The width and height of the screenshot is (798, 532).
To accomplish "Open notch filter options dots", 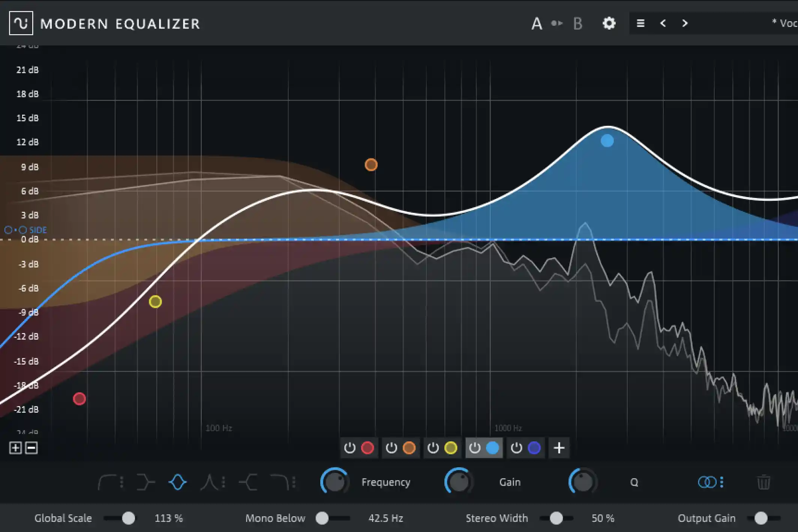I will [x=223, y=482].
